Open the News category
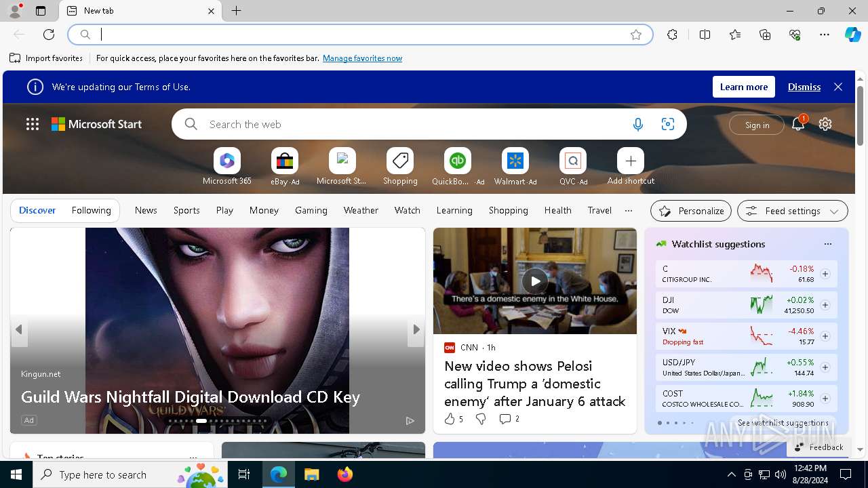The width and height of the screenshot is (868, 488). (146, 210)
